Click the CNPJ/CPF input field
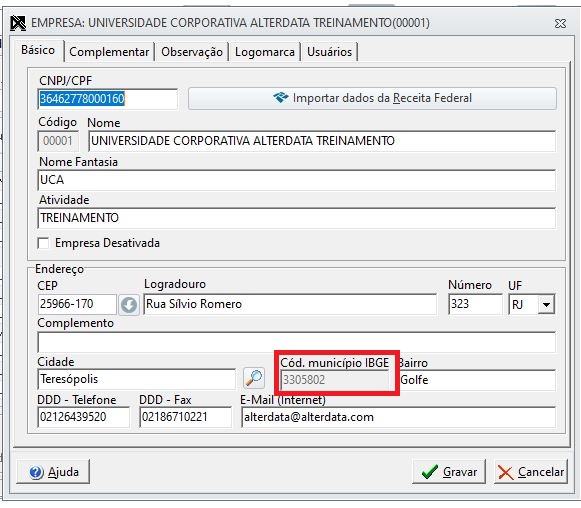581x508 pixels. (107, 99)
